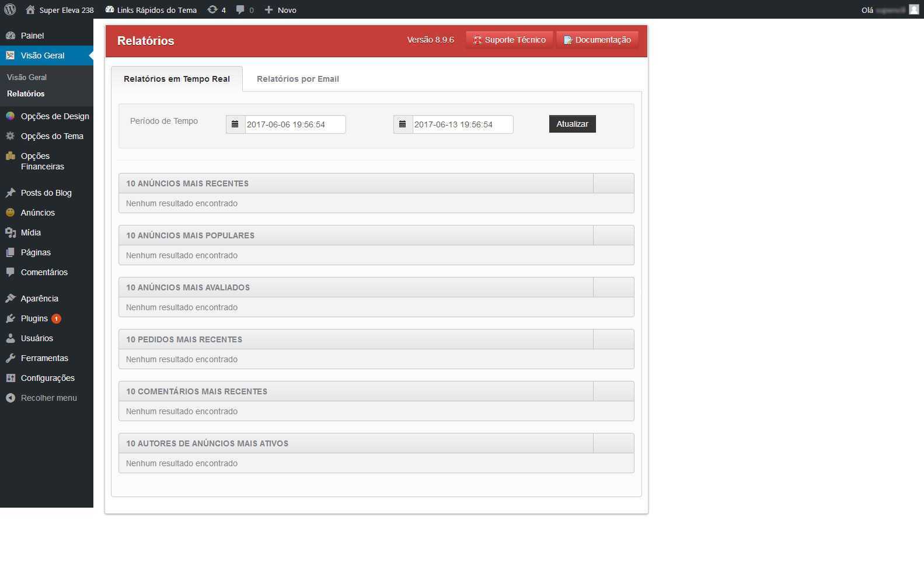Viewport: 924px width, 569px height.
Task: Open the Documentação link
Action: click(597, 40)
